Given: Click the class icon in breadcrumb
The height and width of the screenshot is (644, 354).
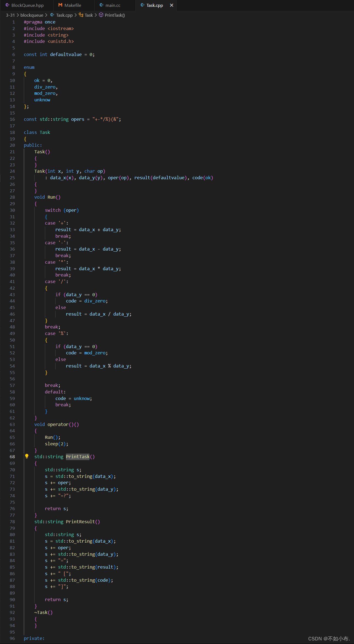Looking at the screenshot, I should coord(81,15).
